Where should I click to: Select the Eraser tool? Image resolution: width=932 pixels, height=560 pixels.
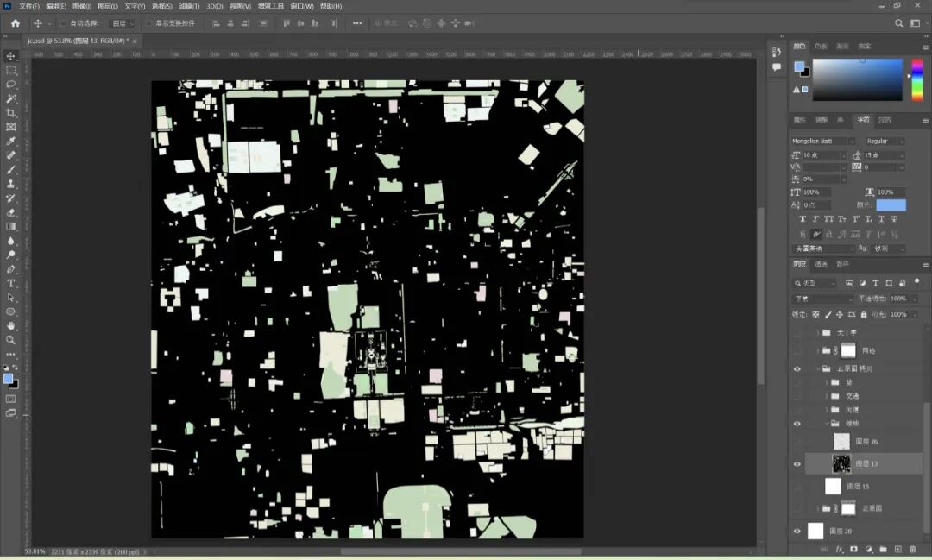click(x=10, y=213)
